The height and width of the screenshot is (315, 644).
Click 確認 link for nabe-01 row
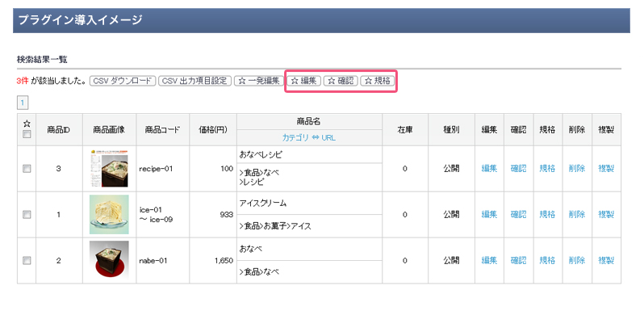[x=519, y=260]
